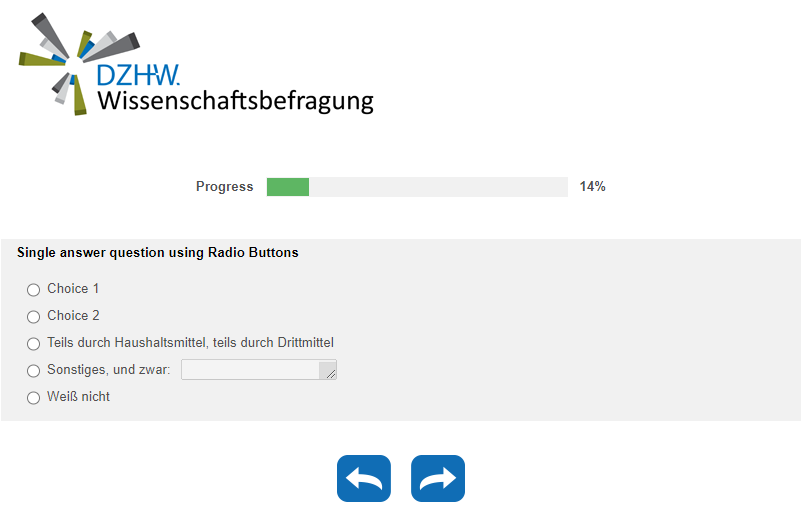Screen dimensions: 802x511
Task: Click the Weiß nicht label text
Action: (78, 397)
